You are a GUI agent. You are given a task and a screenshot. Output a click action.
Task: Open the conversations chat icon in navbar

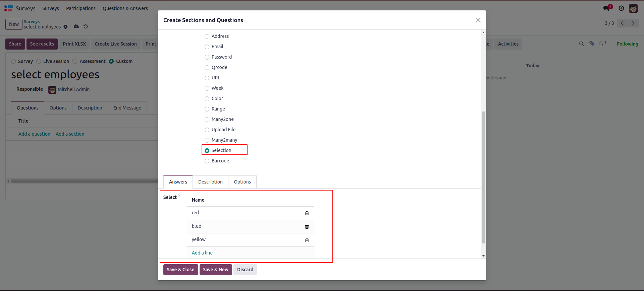click(x=606, y=8)
